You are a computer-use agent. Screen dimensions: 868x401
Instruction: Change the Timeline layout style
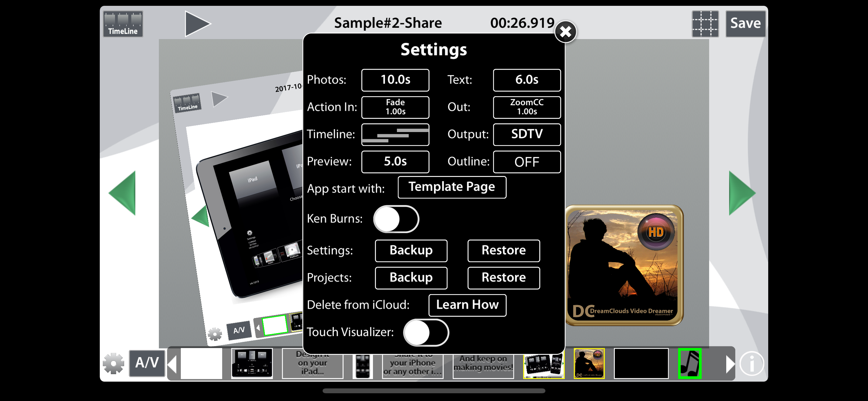[395, 134]
